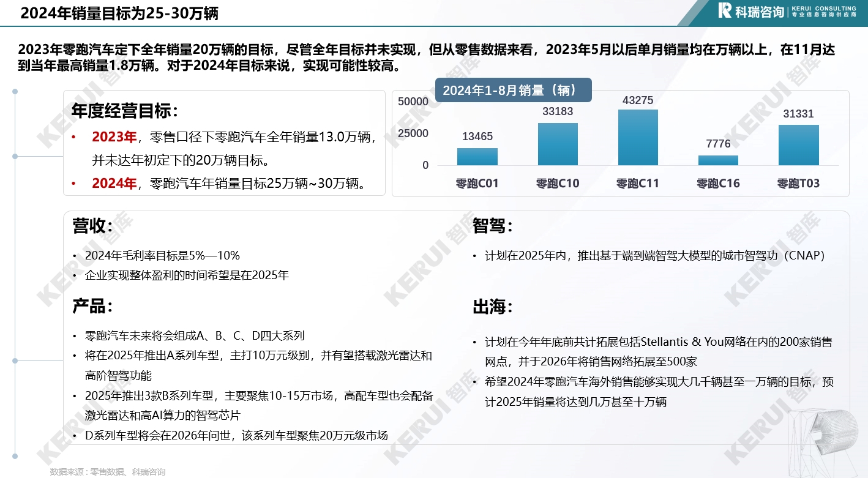This screenshot has height=478, width=868.
Task: Click the value 43275 above bar
Action: [638, 100]
